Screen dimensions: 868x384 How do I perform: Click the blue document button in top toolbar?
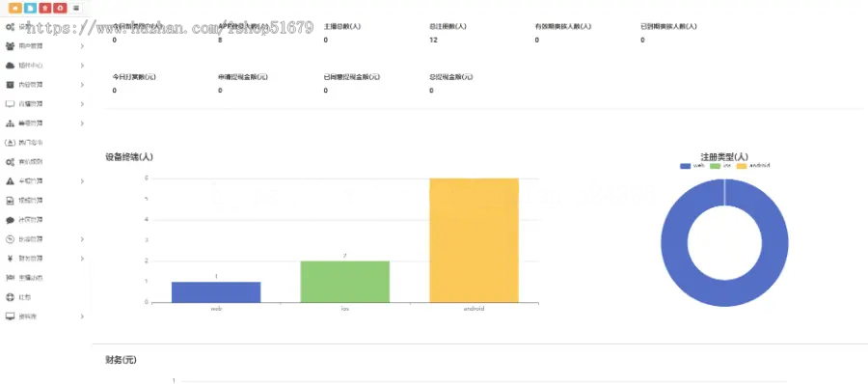pos(31,9)
